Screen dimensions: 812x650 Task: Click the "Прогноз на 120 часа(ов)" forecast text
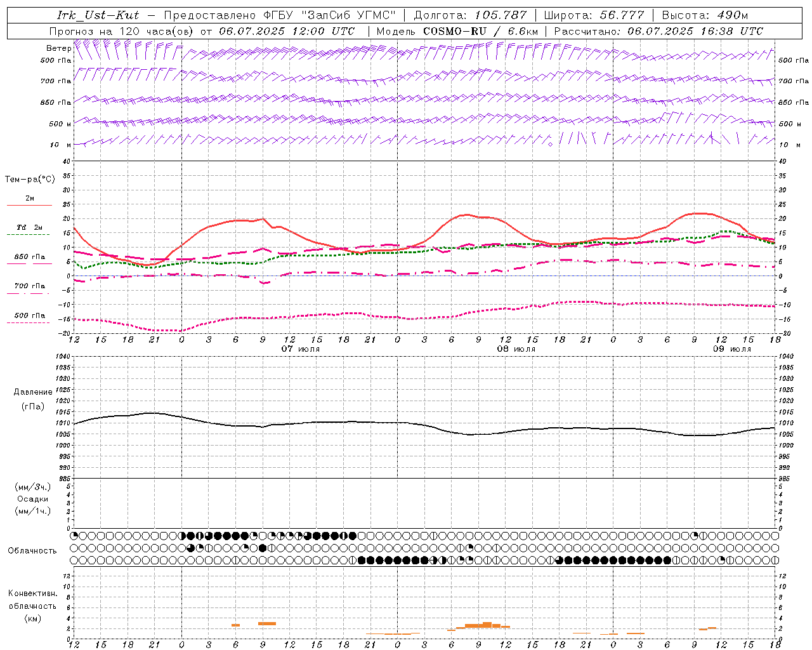(122, 31)
